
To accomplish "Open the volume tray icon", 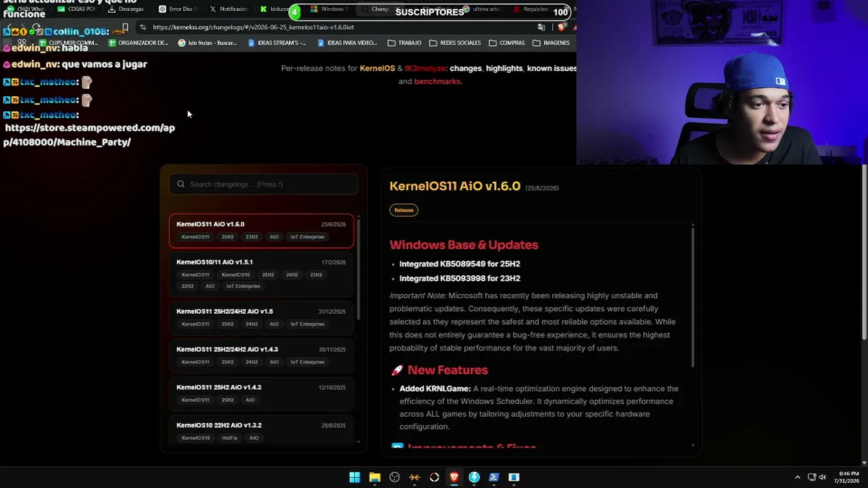I will point(824,477).
